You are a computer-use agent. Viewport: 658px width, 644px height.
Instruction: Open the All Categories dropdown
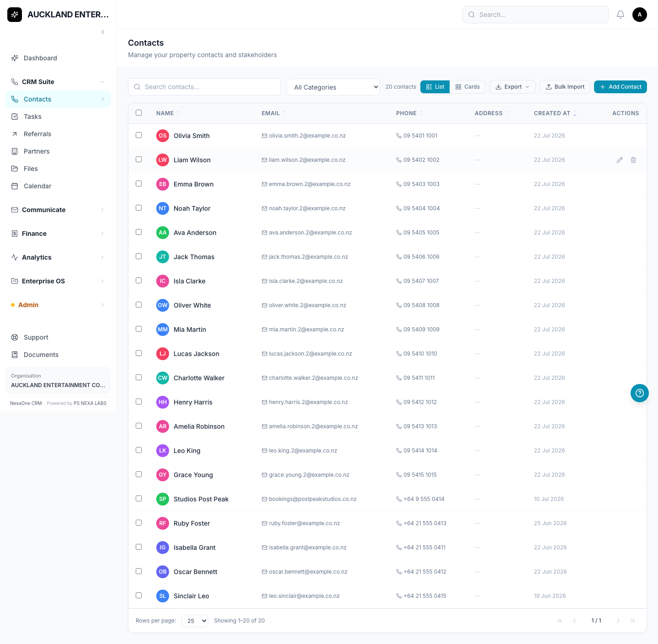[333, 87]
